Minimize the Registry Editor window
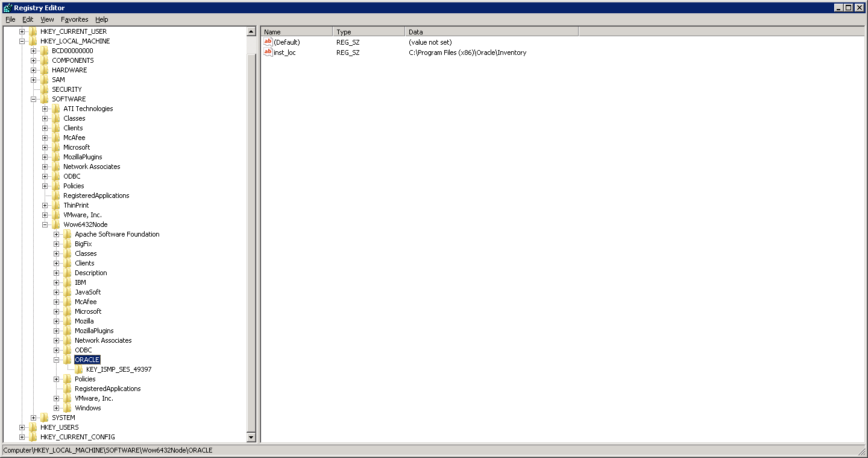 tap(839, 8)
